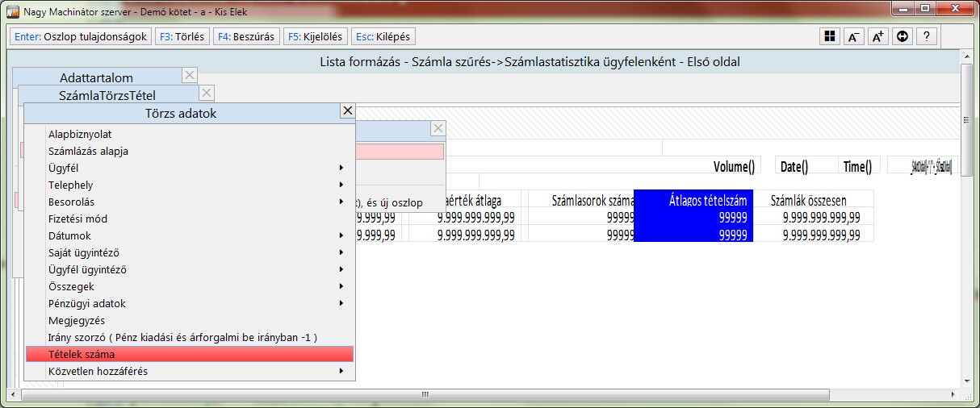Click F4: Beszúrás button
The width and height of the screenshot is (980, 408).
click(x=246, y=36)
